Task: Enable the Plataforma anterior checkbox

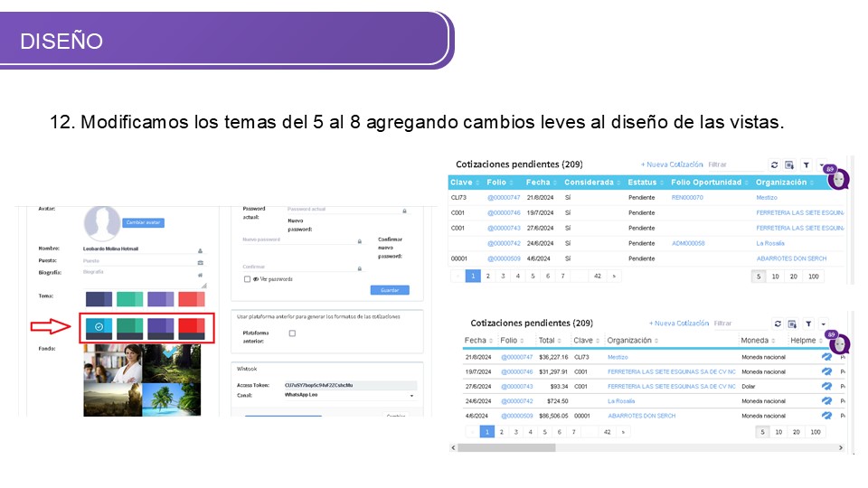Action: tap(292, 333)
